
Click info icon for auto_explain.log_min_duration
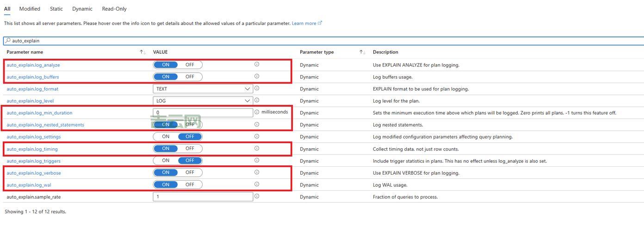[257, 112]
